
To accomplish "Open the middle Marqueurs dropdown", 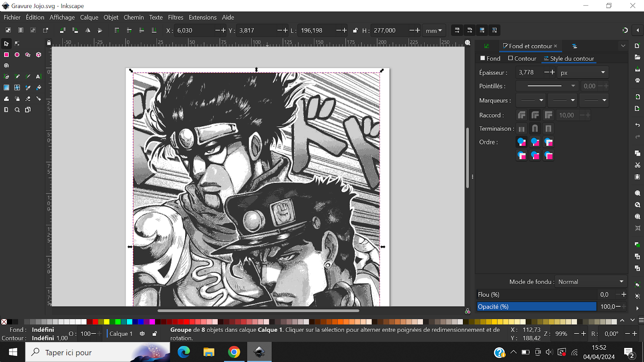I will click(x=563, y=100).
